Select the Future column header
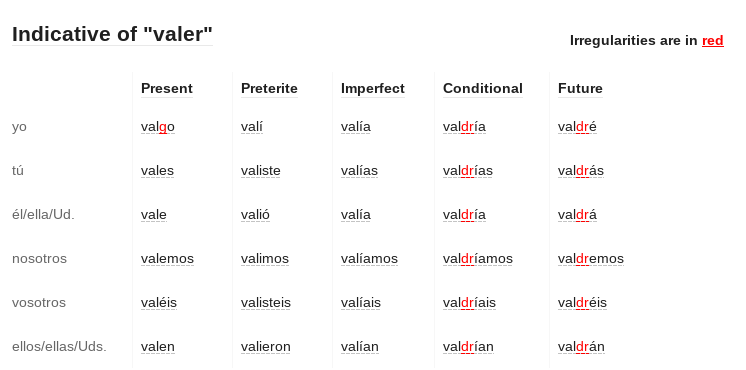 coord(580,88)
